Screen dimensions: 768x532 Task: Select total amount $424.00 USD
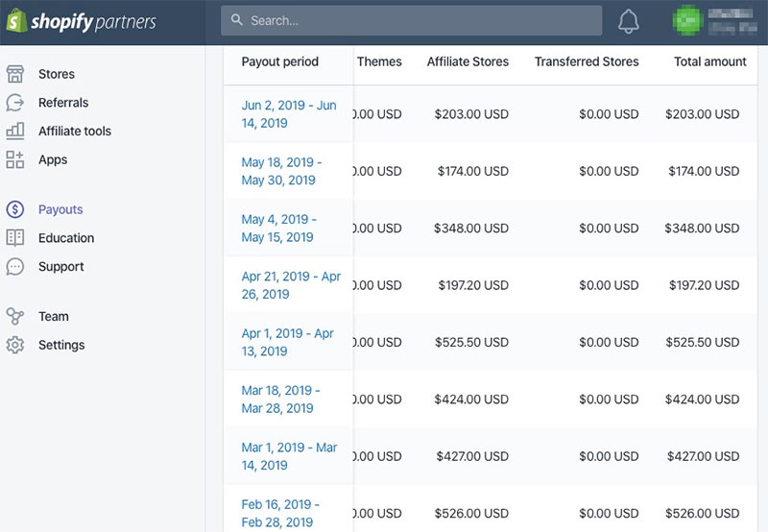tap(703, 399)
